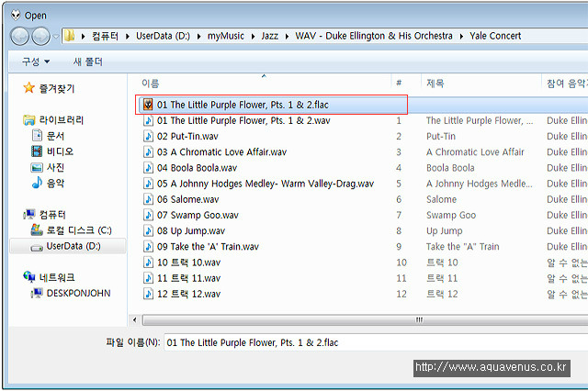Image resolution: width=588 pixels, height=391 pixels.
Task: Click the UserData (D:) drive icon
Action: point(37,247)
